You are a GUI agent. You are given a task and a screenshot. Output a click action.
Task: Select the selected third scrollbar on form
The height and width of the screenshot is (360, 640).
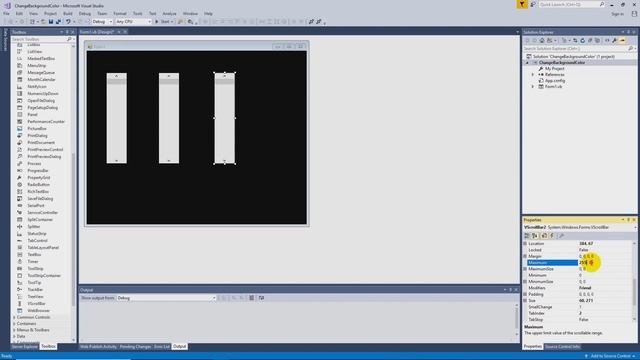pyautogui.click(x=224, y=118)
